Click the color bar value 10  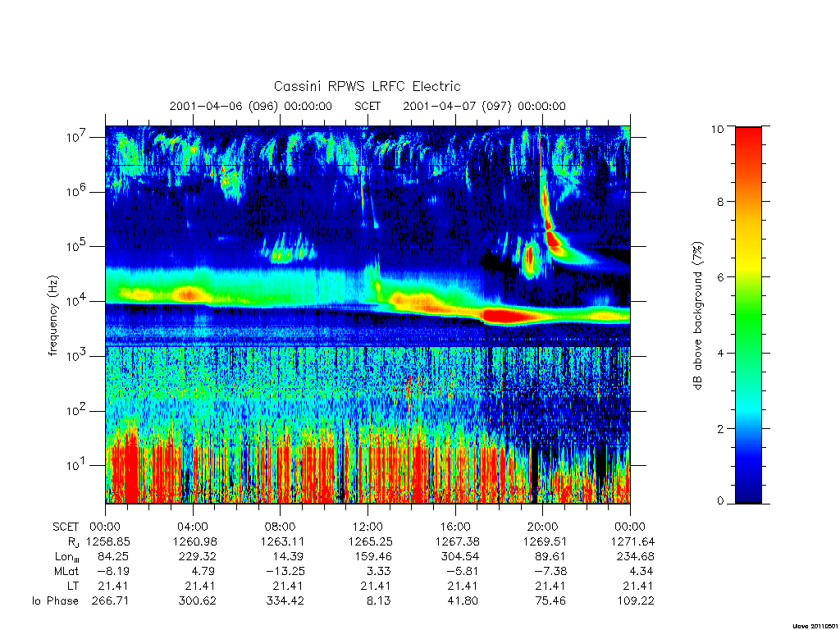click(717, 129)
